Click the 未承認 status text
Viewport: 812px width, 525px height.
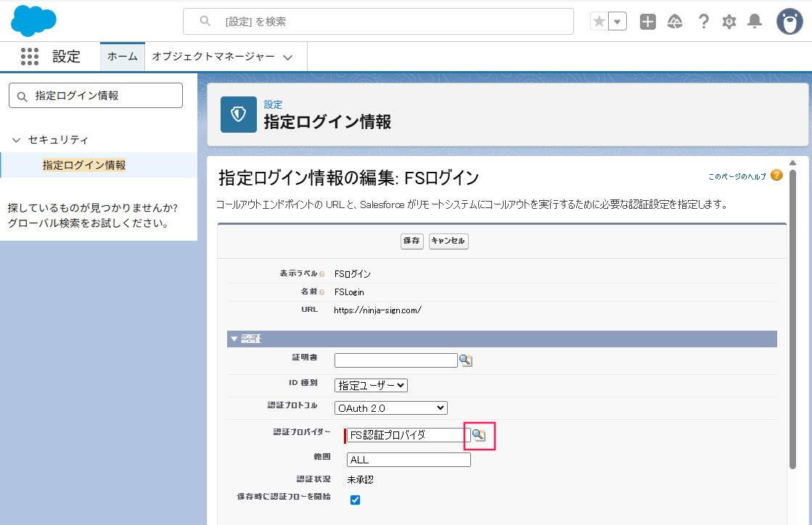(x=360, y=480)
